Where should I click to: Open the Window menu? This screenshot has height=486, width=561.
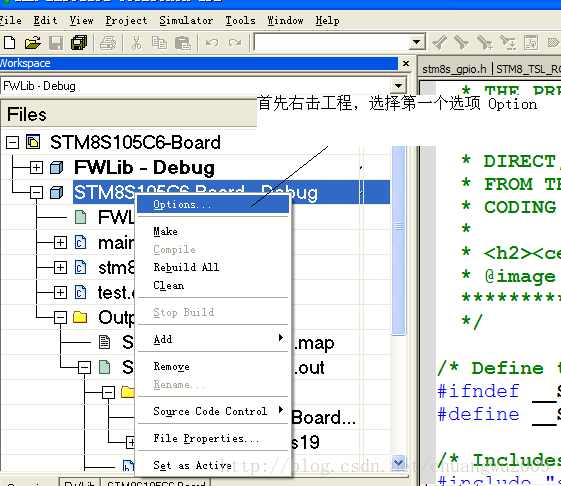tap(285, 20)
